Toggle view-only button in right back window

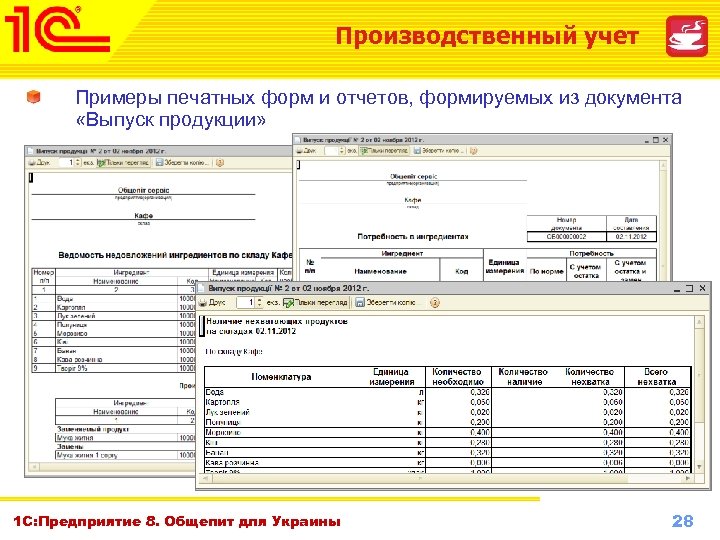pyautogui.click(x=384, y=151)
